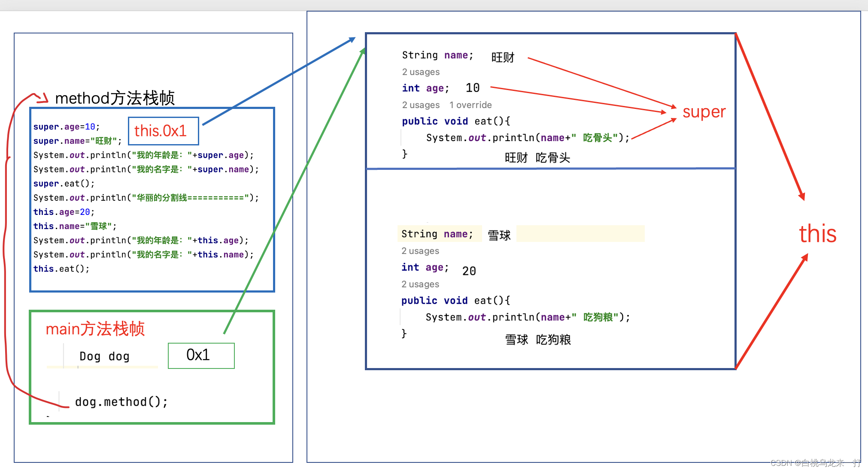868x471 pixels.
Task: Select the "0x1" address box near Dog dog
Action: point(200,355)
